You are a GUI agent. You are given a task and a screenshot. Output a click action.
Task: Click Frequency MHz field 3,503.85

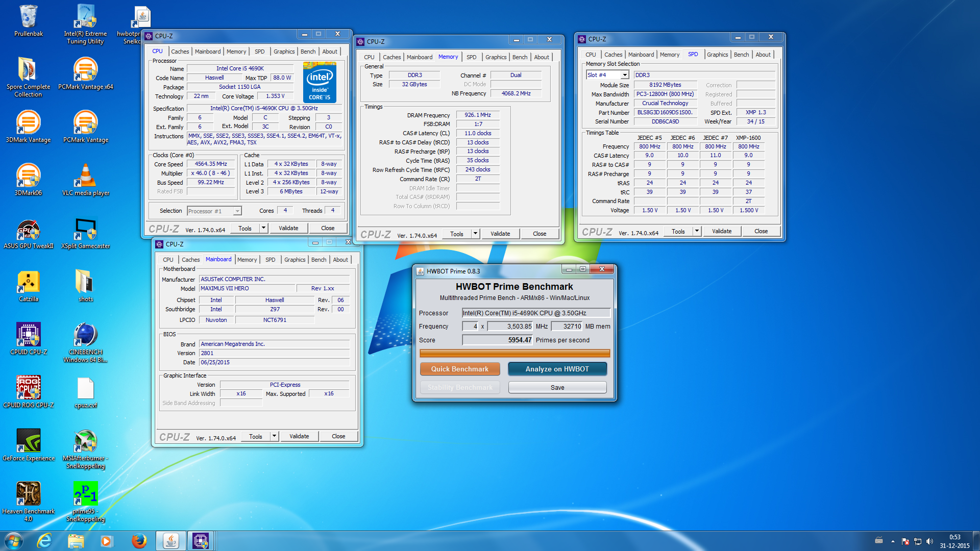point(510,327)
